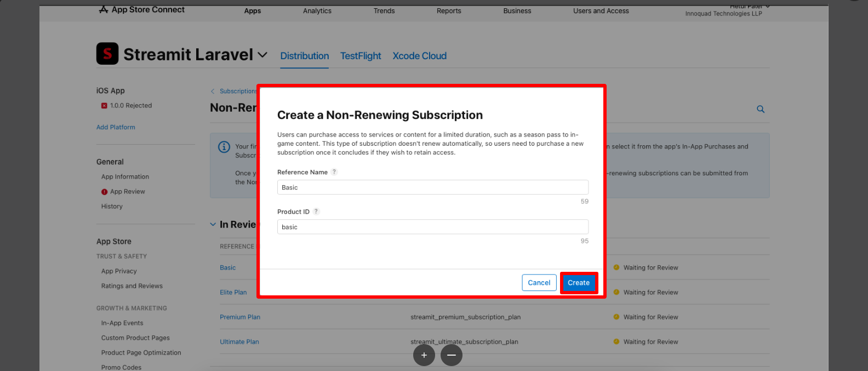Collapse the In Review section chevron
This screenshot has height=371, width=868.
(x=213, y=225)
